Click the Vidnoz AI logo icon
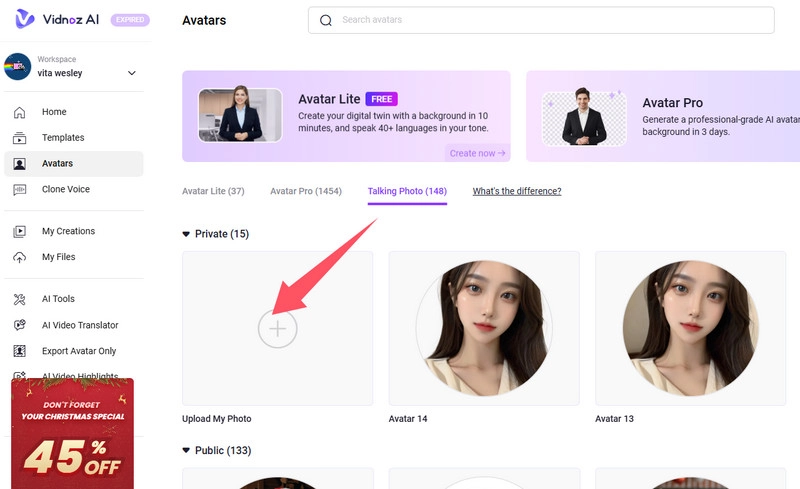The image size is (800, 489). tap(25, 19)
